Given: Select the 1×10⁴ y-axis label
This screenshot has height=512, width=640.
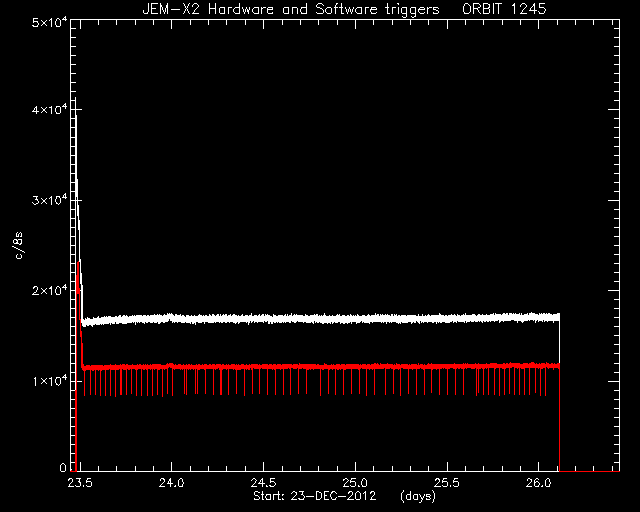Looking at the screenshot, I should tap(49, 381).
